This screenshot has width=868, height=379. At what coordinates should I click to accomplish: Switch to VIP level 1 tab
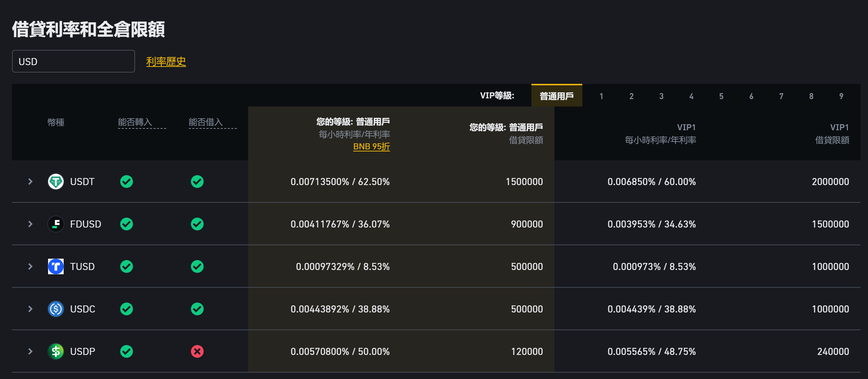tap(601, 96)
